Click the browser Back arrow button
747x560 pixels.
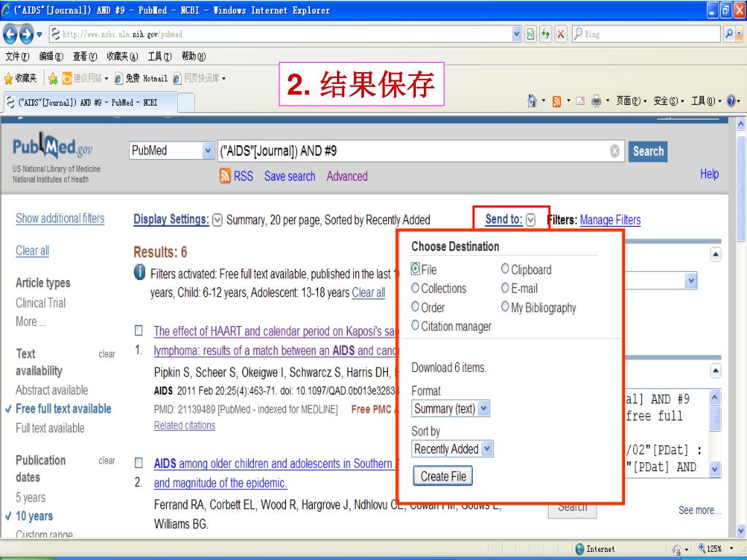10,34
